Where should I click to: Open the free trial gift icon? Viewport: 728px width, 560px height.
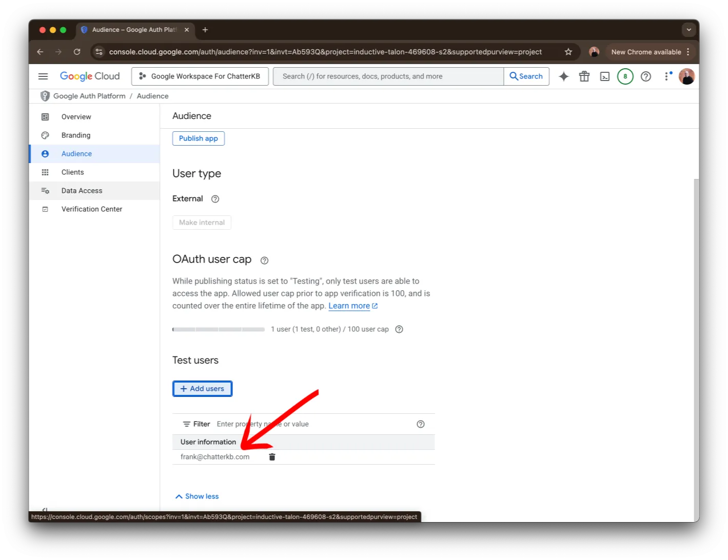point(584,76)
